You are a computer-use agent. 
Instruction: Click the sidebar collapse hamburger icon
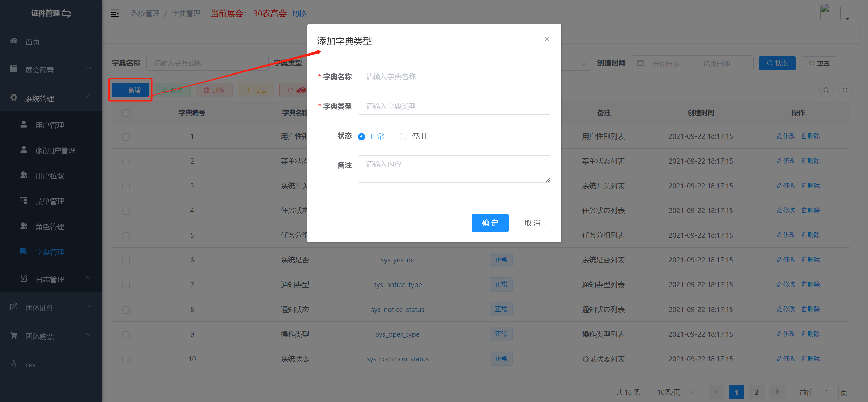point(115,14)
